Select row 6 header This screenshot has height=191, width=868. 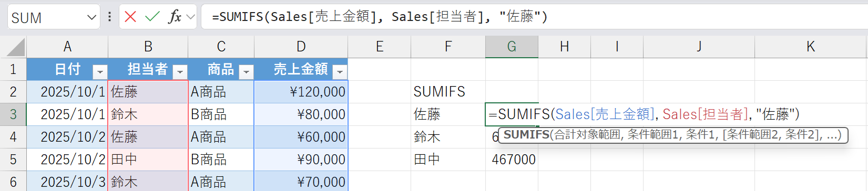tap(13, 182)
